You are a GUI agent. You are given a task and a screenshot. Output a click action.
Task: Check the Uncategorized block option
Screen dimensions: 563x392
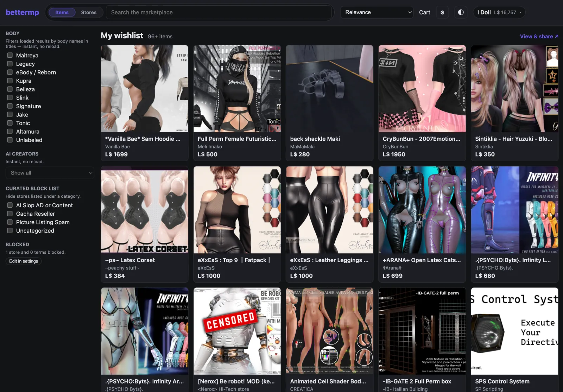point(10,230)
